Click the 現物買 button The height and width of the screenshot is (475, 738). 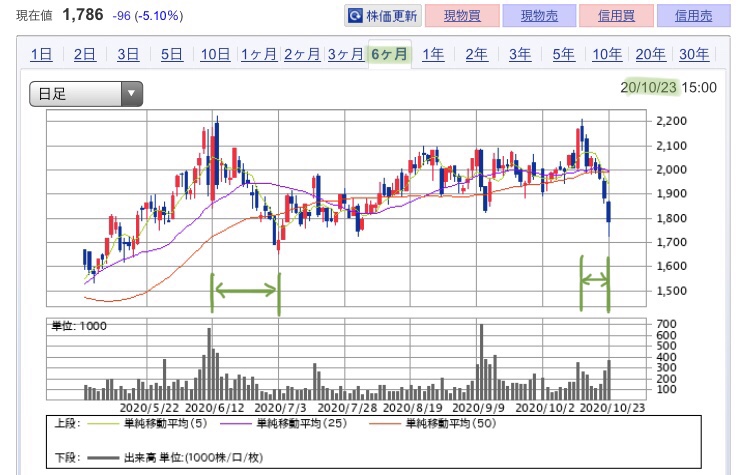pyautogui.click(x=462, y=16)
